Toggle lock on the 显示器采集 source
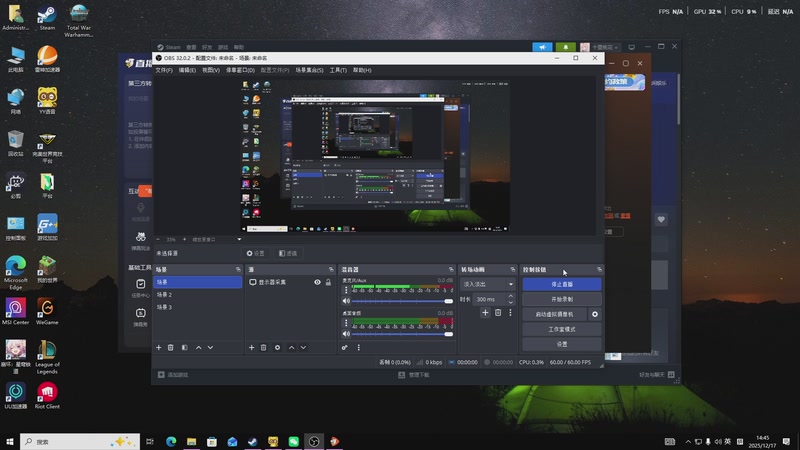The width and height of the screenshot is (800, 450). pyautogui.click(x=329, y=283)
